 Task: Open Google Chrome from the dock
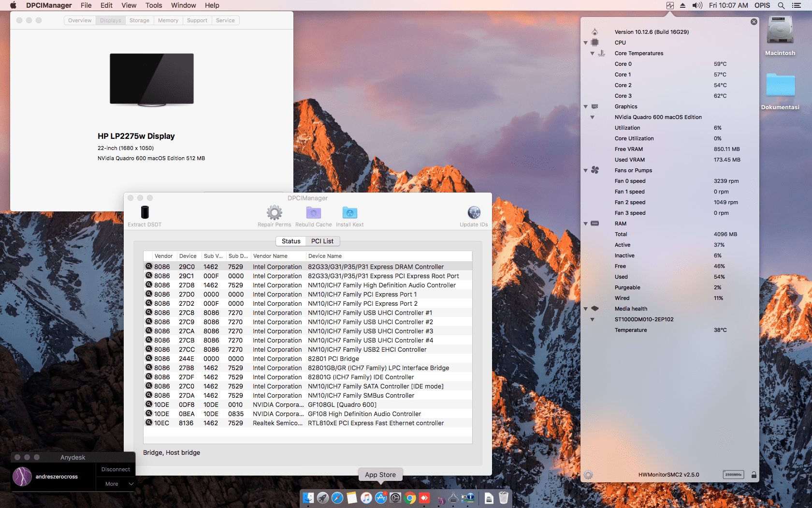[x=410, y=497]
